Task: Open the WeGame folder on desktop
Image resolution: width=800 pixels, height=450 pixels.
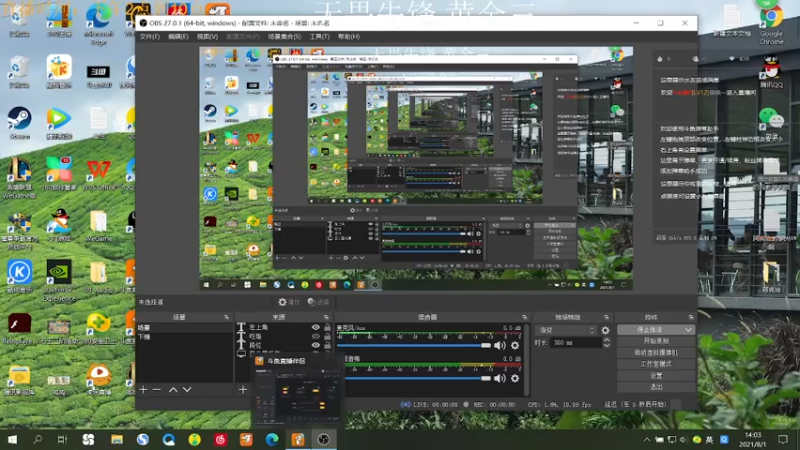Action: coord(98,226)
